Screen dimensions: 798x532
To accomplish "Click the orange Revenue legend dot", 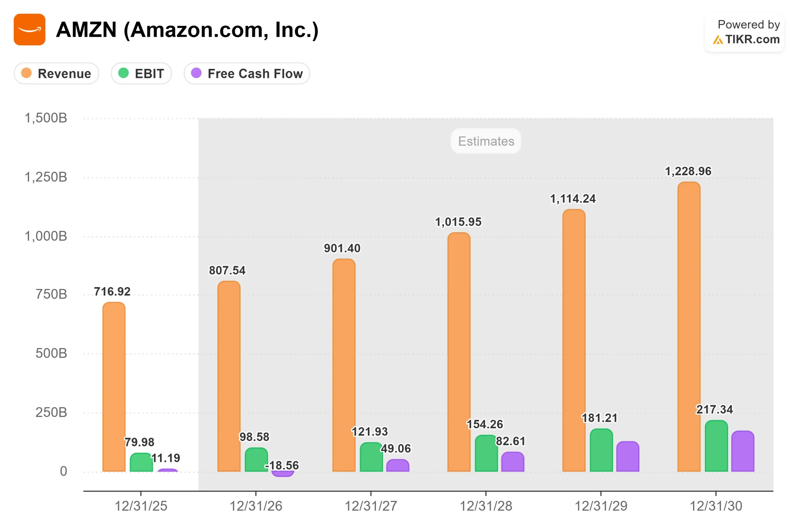I will 26,73.
